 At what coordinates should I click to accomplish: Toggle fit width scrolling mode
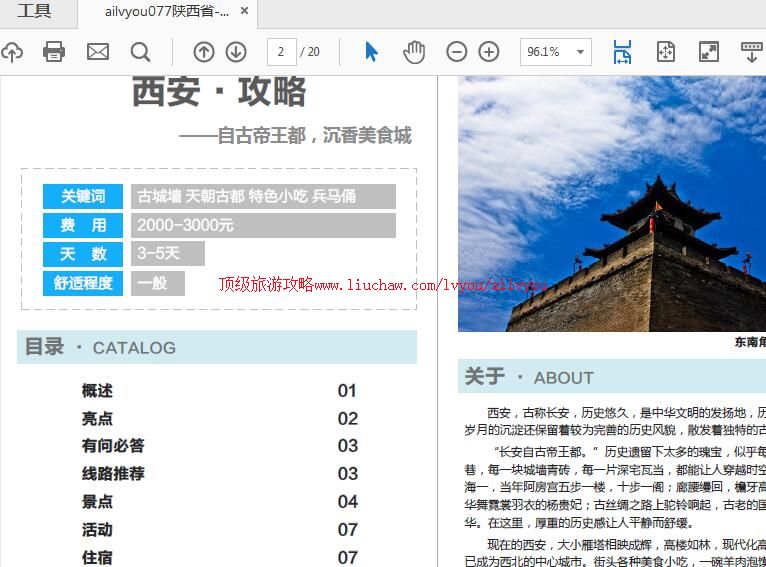(x=622, y=52)
